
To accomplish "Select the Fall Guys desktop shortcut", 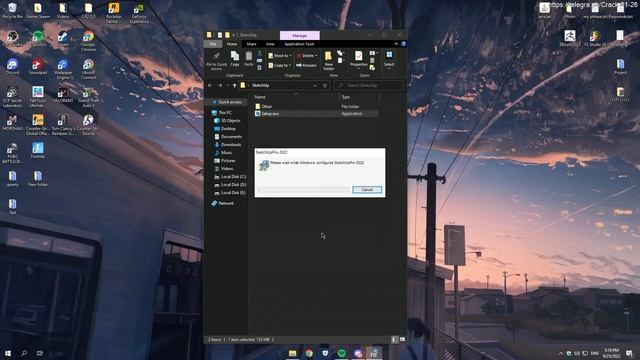I will point(38,97).
